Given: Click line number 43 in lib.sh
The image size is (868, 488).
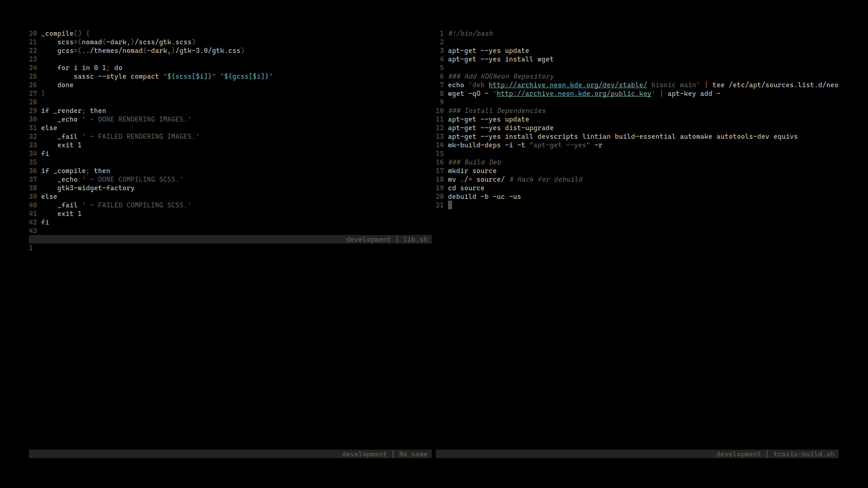Looking at the screenshot, I should 33,230.
